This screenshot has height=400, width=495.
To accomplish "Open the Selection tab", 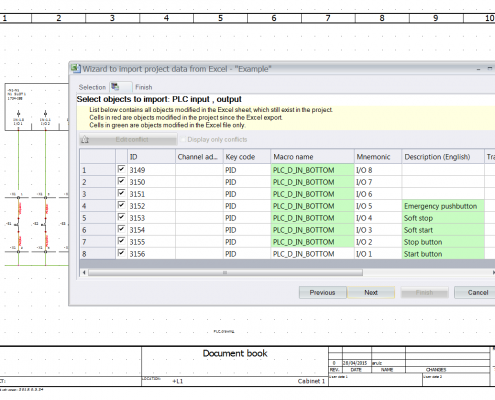I will pos(92,87).
